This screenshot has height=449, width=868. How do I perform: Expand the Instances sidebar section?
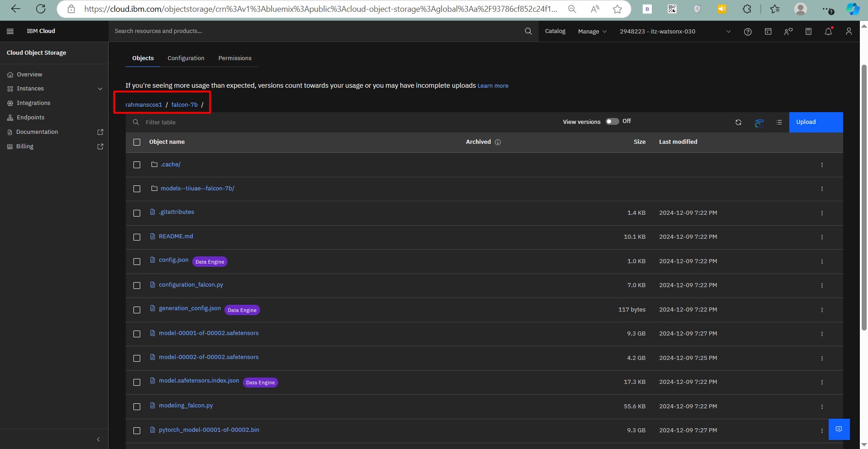pos(54,89)
